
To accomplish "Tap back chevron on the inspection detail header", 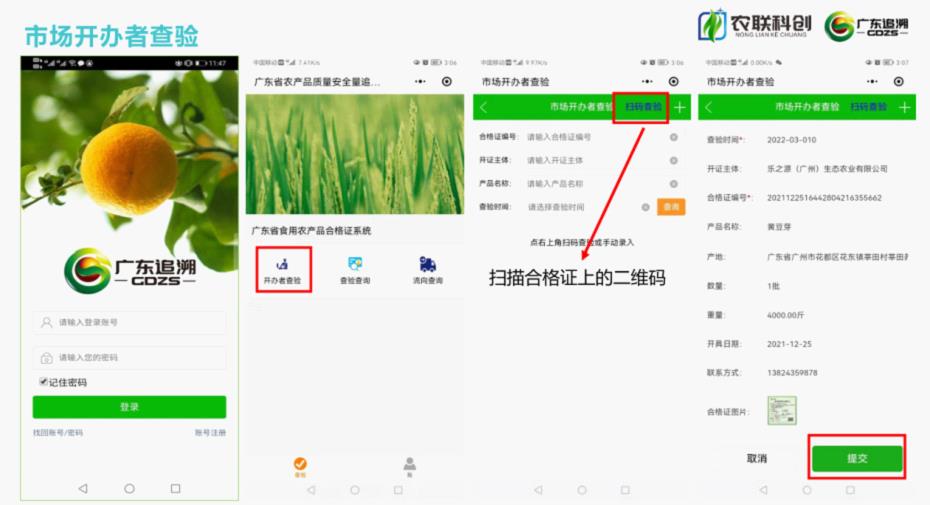I will tap(710, 107).
